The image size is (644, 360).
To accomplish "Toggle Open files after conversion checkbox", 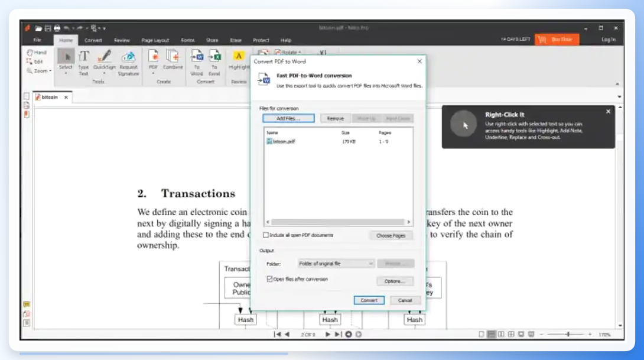I will [269, 279].
